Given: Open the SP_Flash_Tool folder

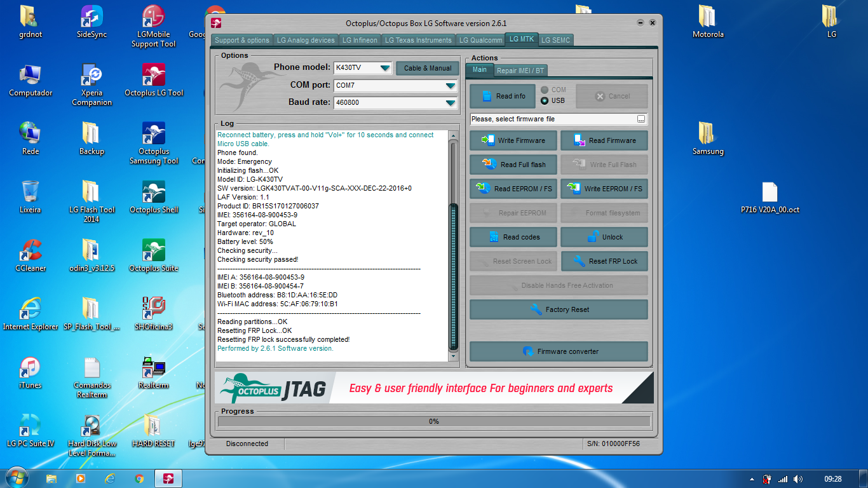Looking at the screenshot, I should (x=92, y=315).
